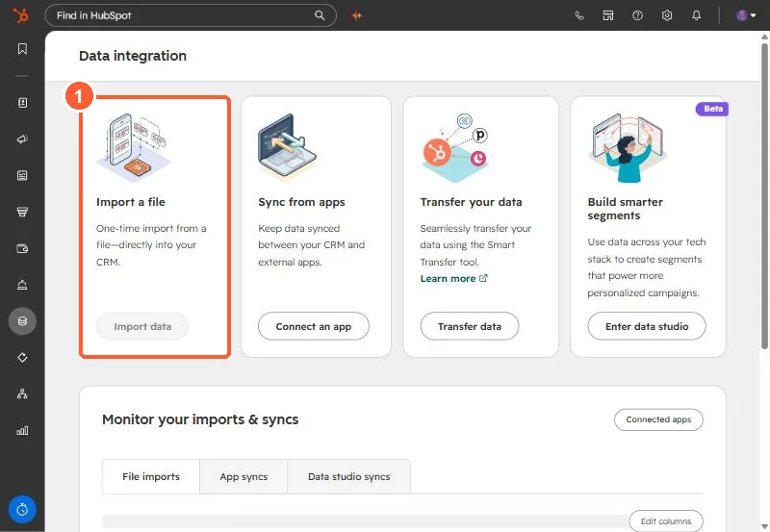
Task: Click the Transfer your data illustration
Action: click(x=455, y=148)
